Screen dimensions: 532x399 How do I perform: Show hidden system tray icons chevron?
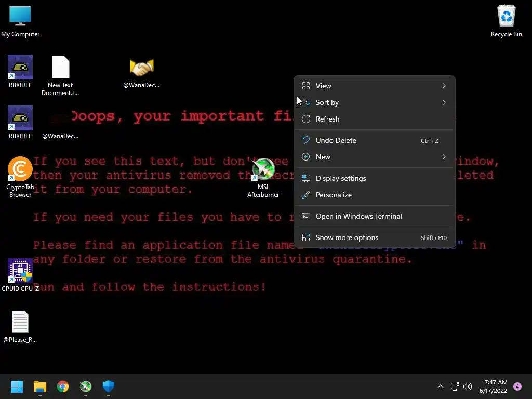[x=441, y=387]
